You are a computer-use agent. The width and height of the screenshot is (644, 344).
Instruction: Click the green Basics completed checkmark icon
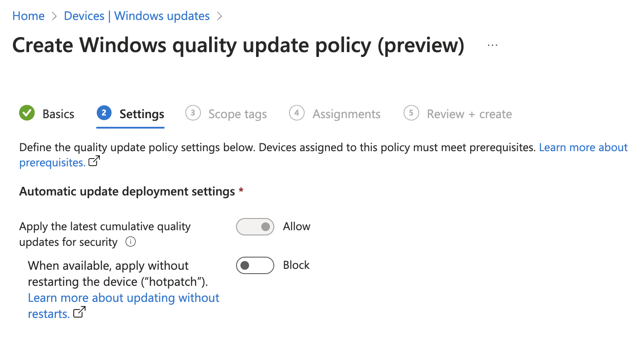click(27, 113)
